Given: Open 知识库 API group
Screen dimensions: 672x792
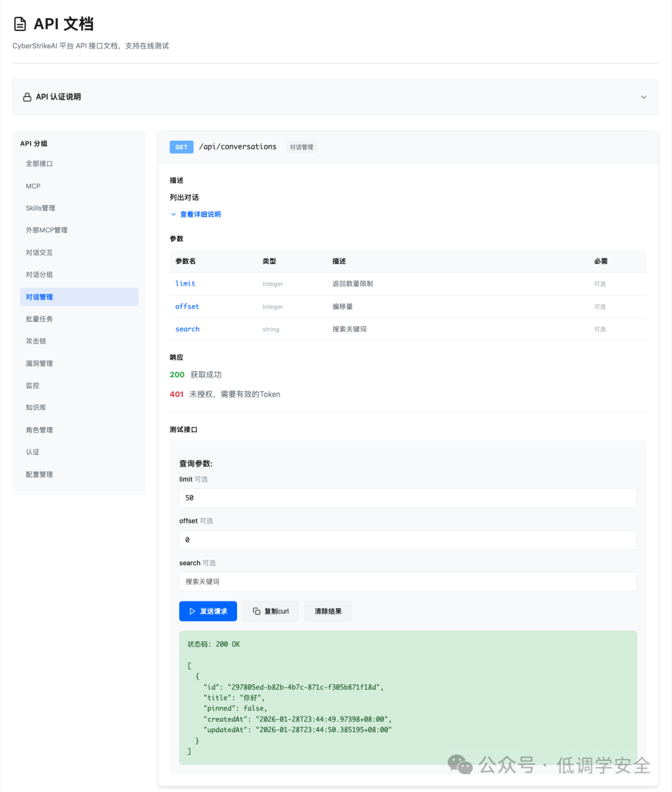Looking at the screenshot, I should tap(79, 408).
